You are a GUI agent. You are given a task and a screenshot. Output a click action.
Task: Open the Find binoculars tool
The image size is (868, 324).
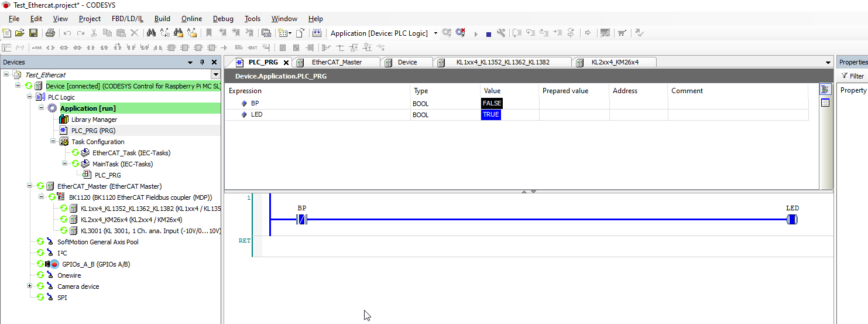(151, 33)
